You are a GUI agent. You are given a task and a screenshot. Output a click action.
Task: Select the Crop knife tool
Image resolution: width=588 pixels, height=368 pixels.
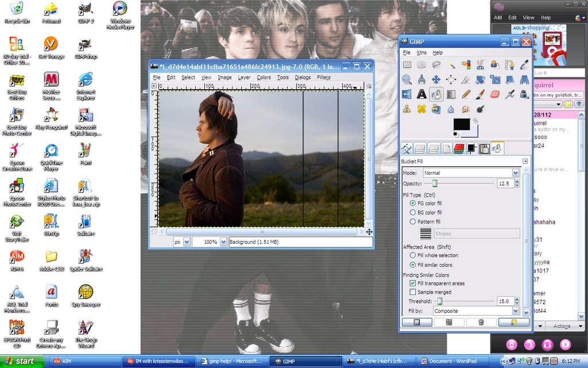tap(466, 79)
